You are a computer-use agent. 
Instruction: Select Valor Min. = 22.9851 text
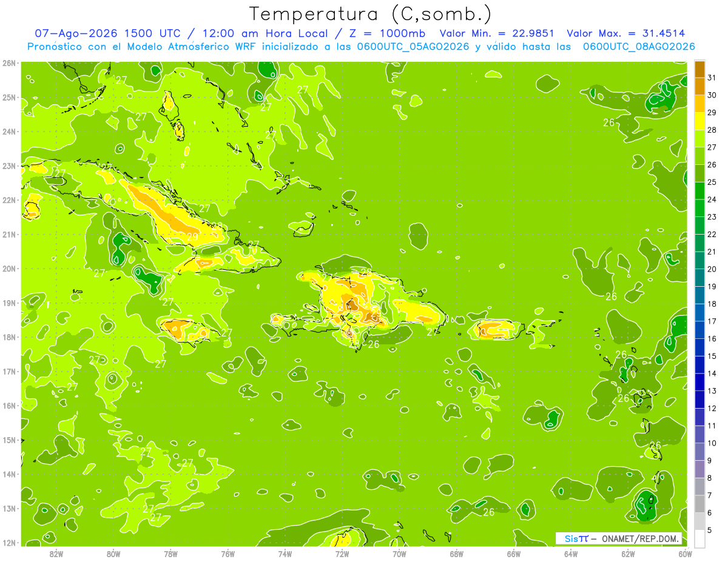point(496,33)
